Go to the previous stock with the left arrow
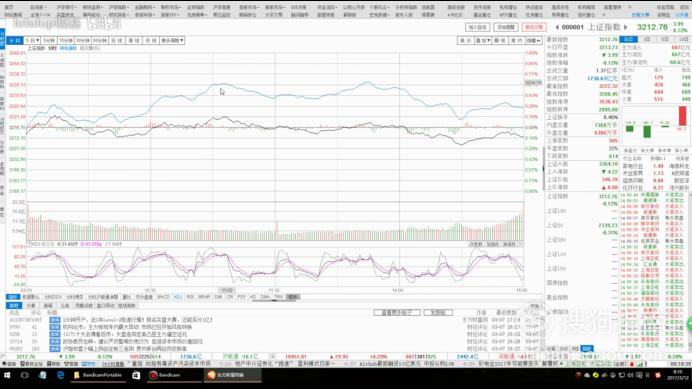This screenshot has height=389, width=692. pyautogui.click(x=557, y=27)
